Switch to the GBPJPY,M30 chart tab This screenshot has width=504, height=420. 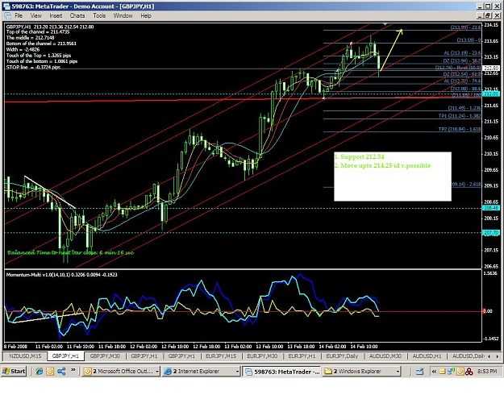[x=105, y=356]
